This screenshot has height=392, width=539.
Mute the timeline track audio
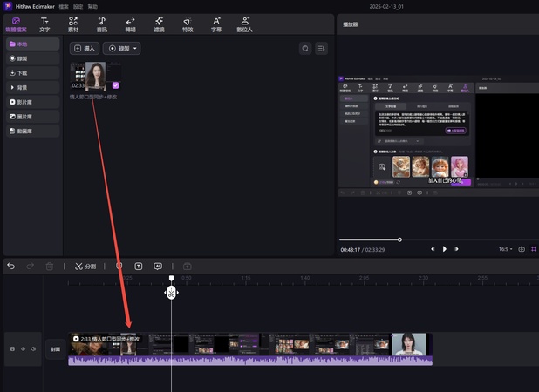point(33,348)
